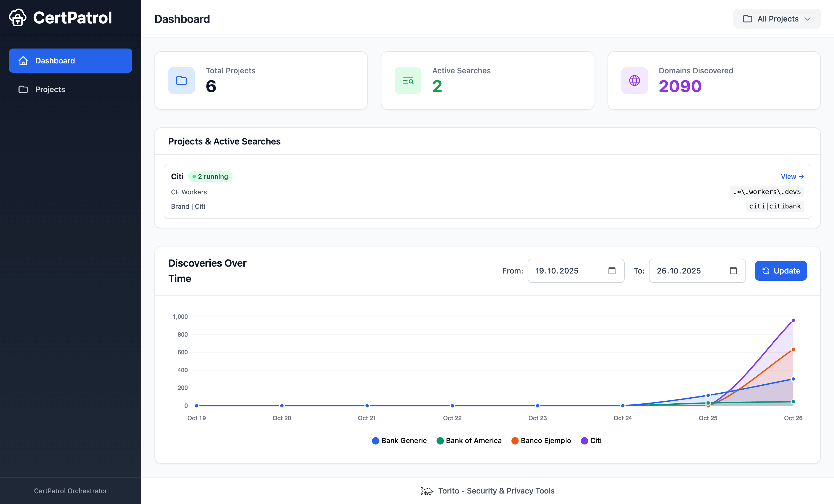Image resolution: width=834 pixels, height=504 pixels.
Task: Open the Citi project via the View link
Action: (792, 176)
